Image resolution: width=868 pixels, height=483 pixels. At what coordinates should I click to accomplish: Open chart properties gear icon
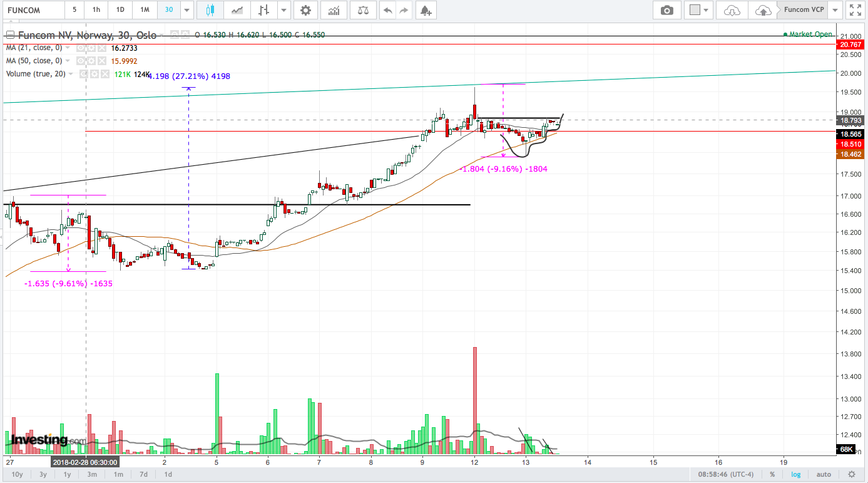tap(305, 10)
